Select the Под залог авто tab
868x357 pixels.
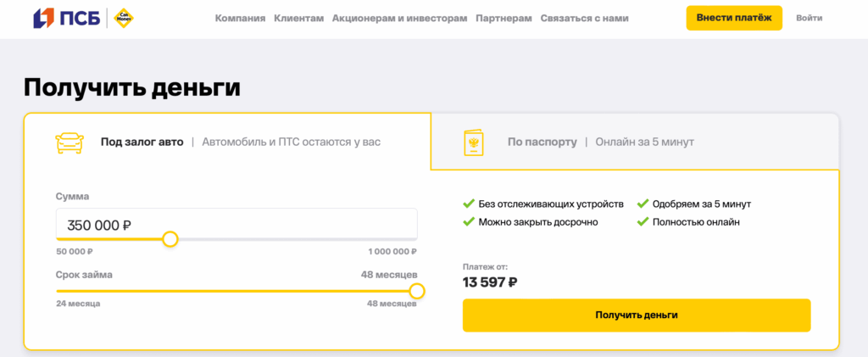tap(142, 142)
